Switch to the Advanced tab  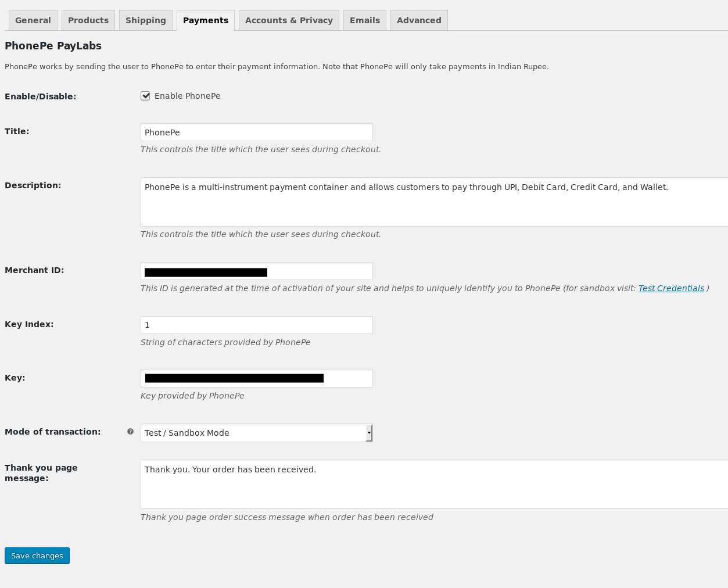419,20
